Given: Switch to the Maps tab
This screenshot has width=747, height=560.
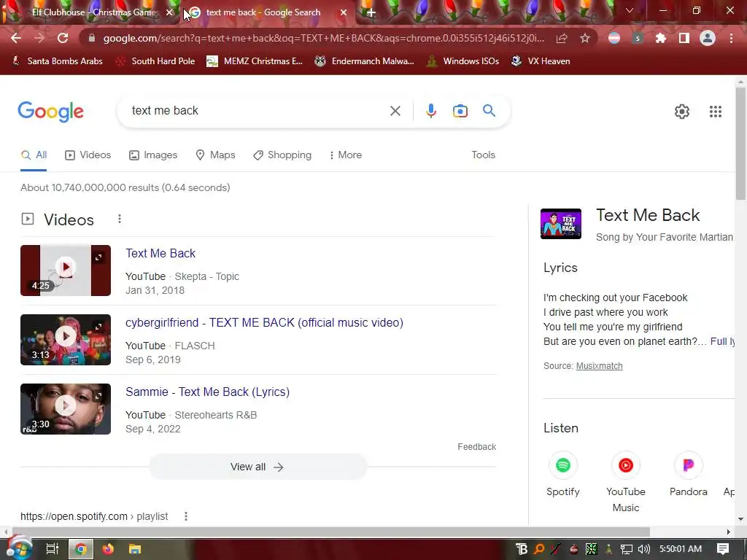Looking at the screenshot, I should 215,155.
